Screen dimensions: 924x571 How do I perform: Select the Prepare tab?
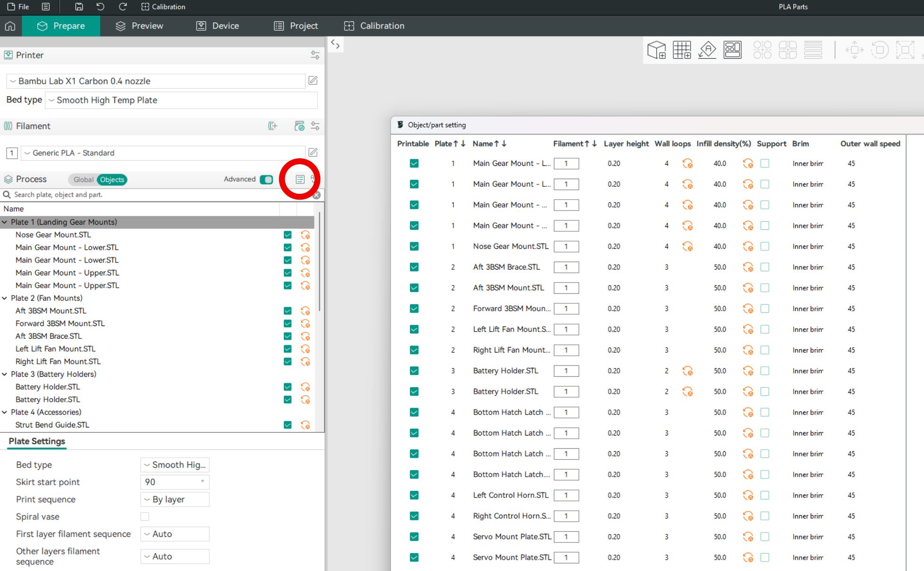click(61, 26)
